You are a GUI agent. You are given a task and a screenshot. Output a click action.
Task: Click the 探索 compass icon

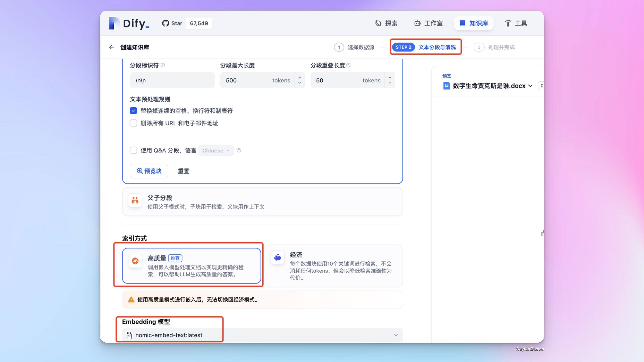pyautogui.click(x=378, y=23)
